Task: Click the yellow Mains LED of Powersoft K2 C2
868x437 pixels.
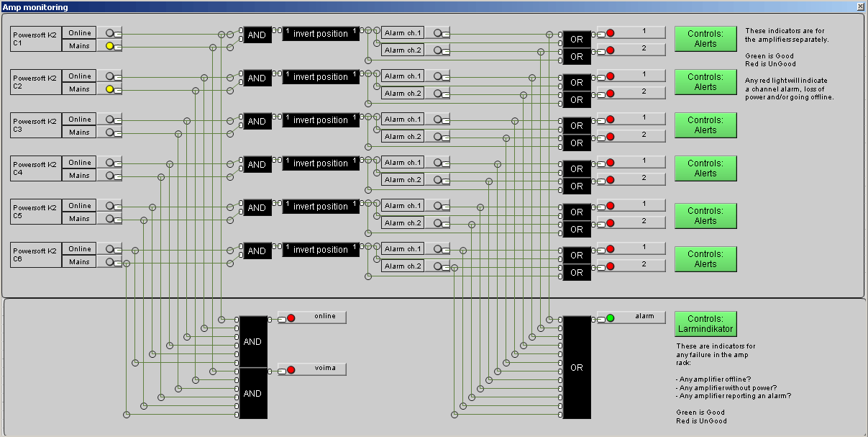Action: click(x=110, y=89)
